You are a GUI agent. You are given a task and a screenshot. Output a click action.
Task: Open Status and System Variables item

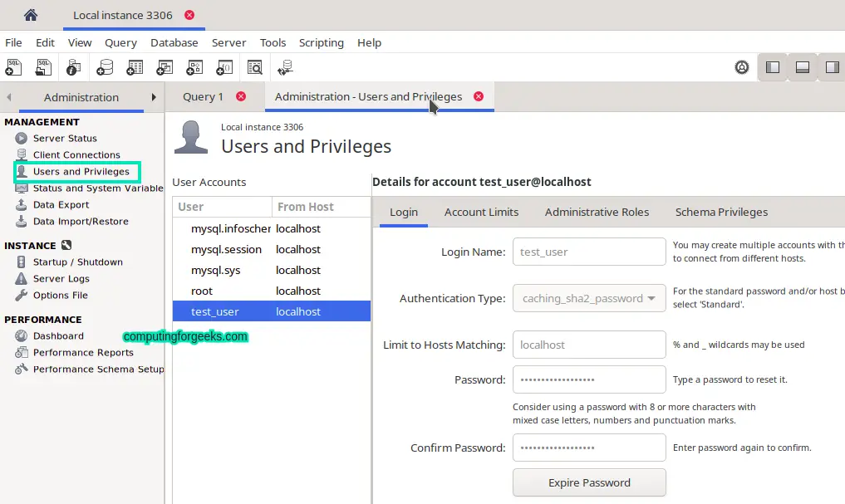coord(98,188)
